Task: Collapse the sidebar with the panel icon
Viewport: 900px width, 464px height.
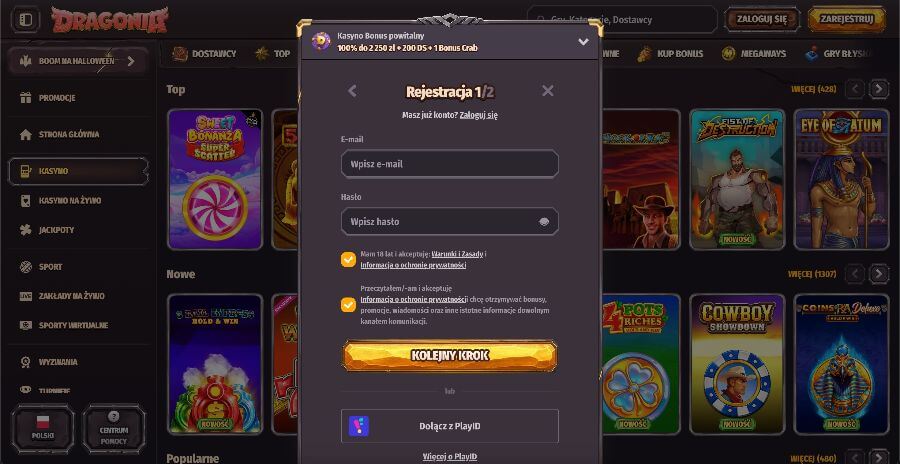Action: [x=25, y=20]
